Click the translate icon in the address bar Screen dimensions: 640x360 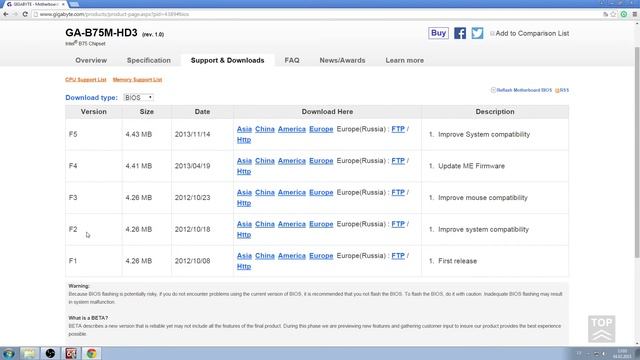coord(605,14)
